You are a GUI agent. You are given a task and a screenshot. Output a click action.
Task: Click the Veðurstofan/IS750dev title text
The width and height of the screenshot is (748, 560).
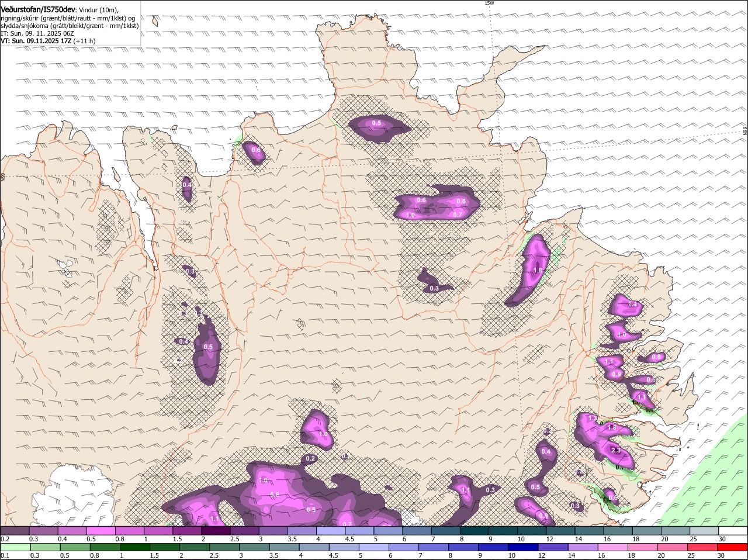click(38, 10)
